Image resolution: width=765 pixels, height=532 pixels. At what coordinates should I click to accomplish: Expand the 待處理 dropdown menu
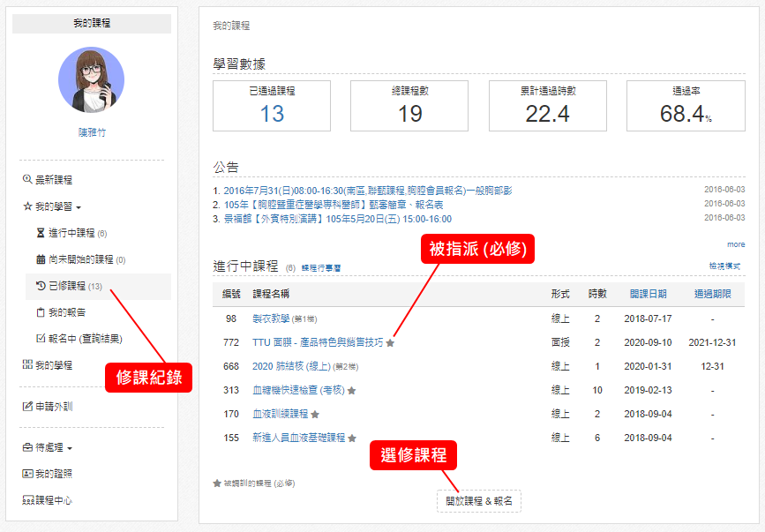pyautogui.click(x=52, y=447)
